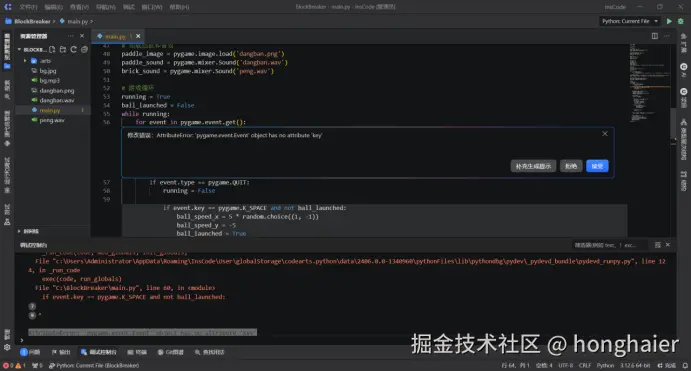Start debugging with the green bug icon

[x=681, y=21]
